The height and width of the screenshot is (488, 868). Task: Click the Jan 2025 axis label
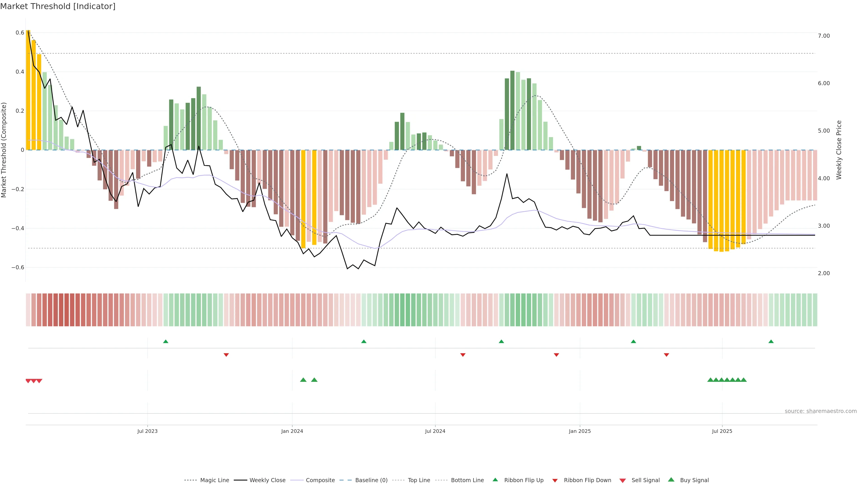click(580, 431)
